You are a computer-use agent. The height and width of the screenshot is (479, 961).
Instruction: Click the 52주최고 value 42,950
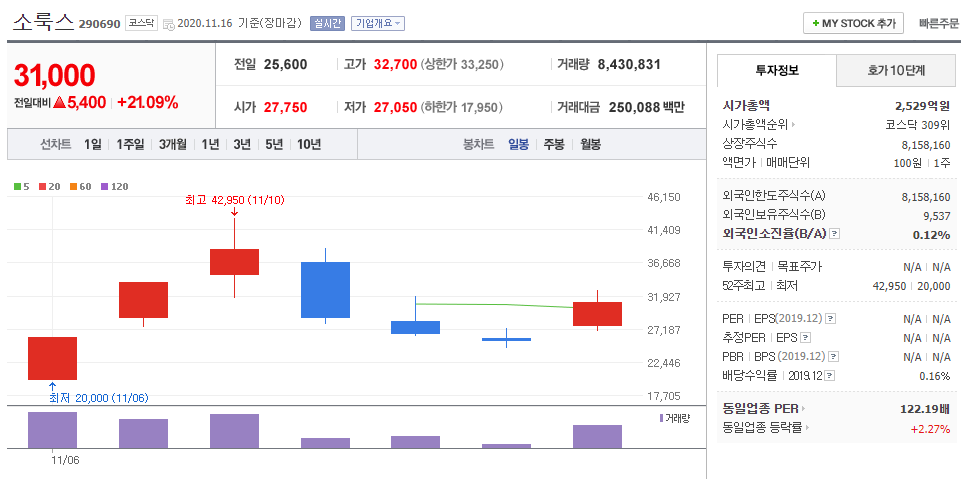tap(889, 285)
